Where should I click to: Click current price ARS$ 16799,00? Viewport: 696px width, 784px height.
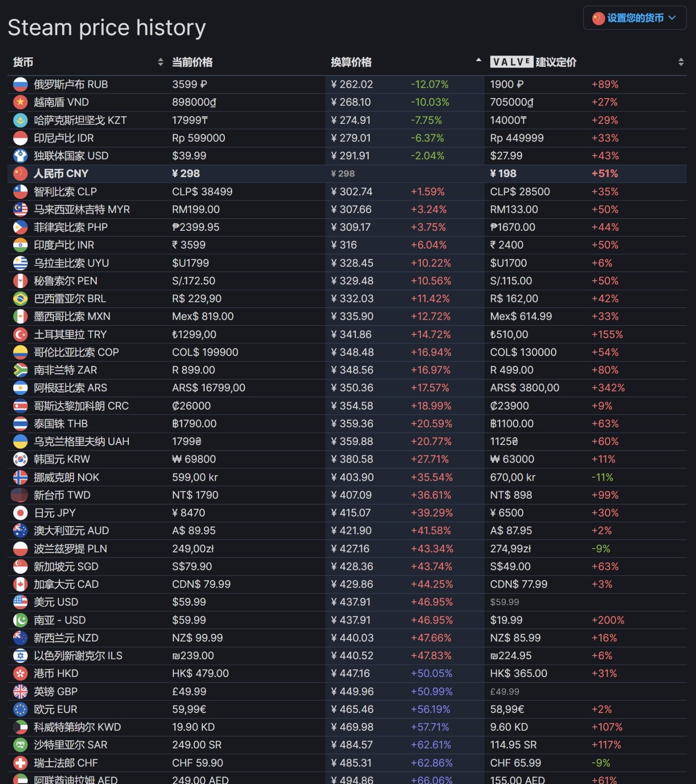[x=209, y=388]
